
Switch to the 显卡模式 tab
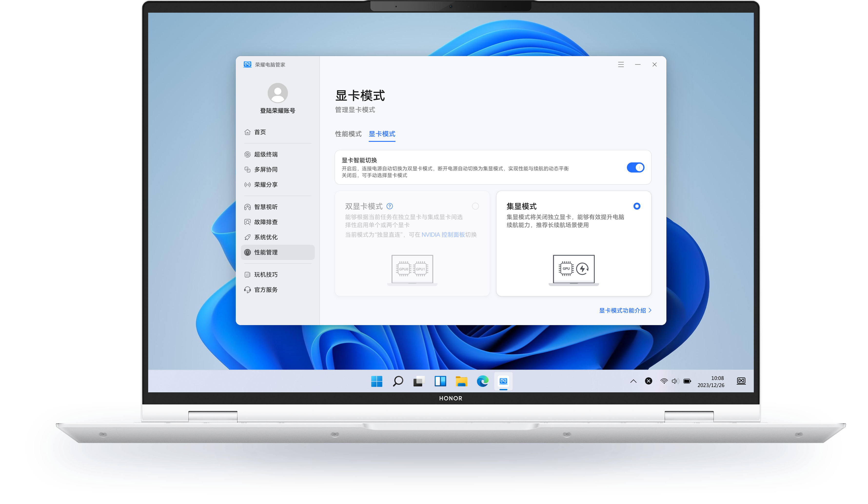382,134
